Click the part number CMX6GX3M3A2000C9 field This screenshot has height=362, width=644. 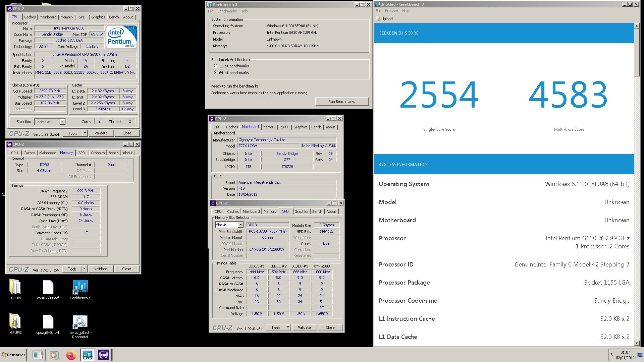click(x=268, y=249)
